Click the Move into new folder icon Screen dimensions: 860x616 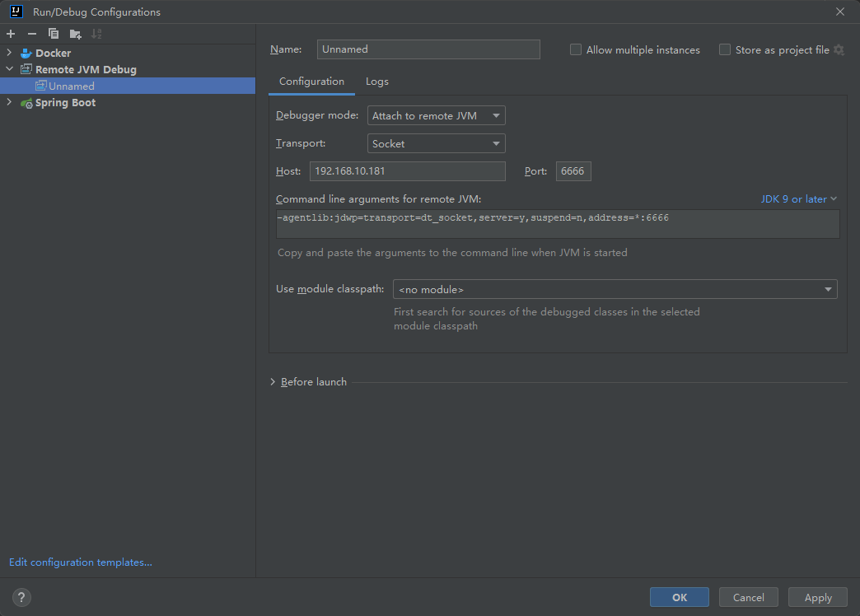76,34
